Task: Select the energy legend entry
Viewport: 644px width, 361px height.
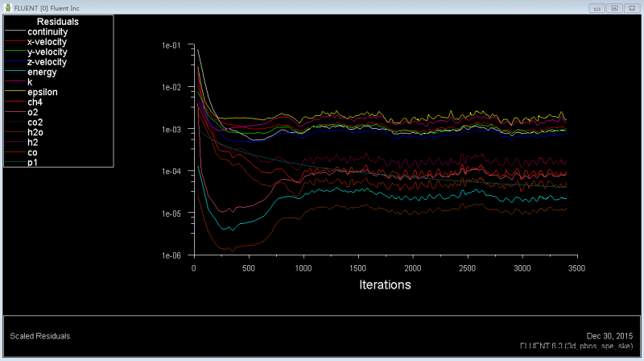Action: click(x=42, y=72)
